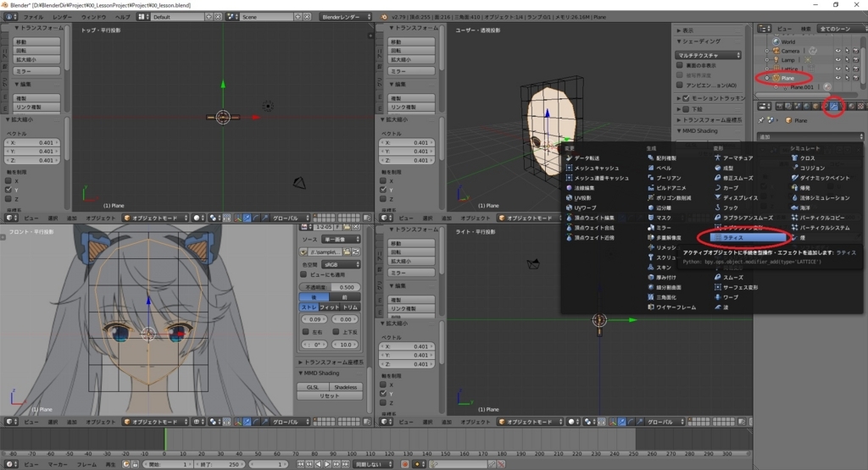Open the ウィンドウ menu
The image size is (868, 470).
pos(93,17)
